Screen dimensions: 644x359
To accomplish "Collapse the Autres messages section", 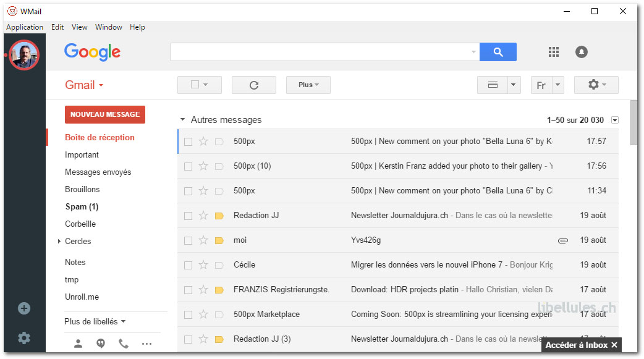I will click(x=182, y=119).
